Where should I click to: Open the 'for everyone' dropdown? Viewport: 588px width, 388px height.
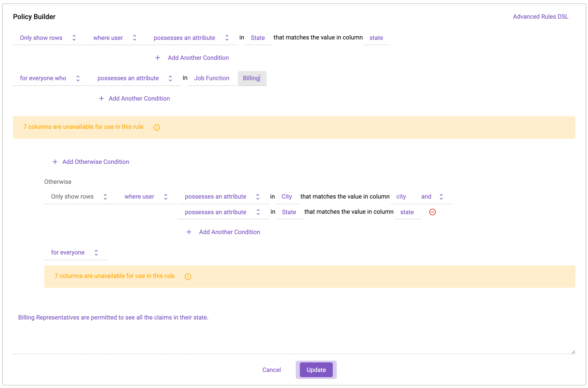click(74, 252)
